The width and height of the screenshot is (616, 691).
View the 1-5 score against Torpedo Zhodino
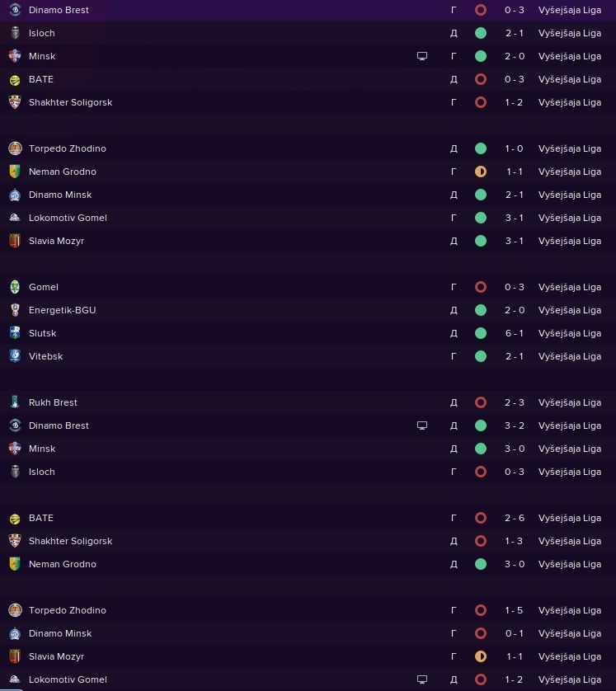pyautogui.click(x=515, y=610)
